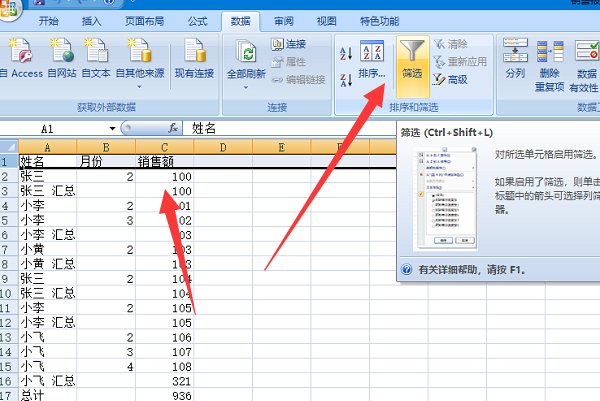Select column D header

click(x=223, y=147)
